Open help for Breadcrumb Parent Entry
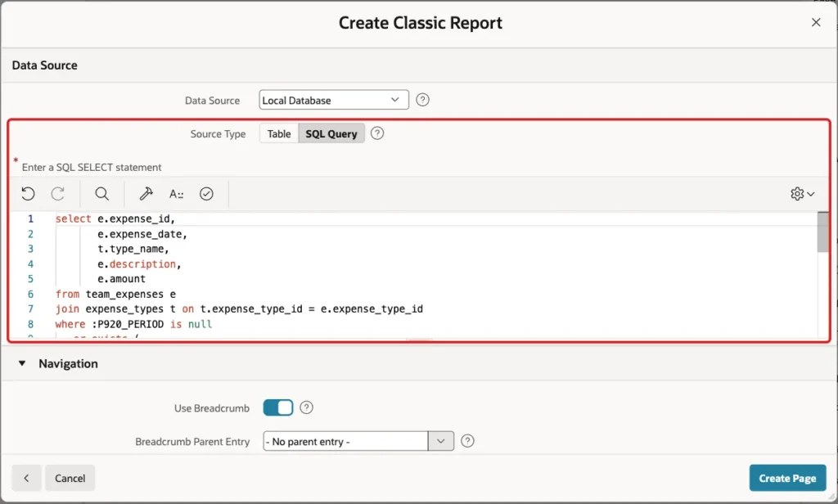 tap(467, 441)
